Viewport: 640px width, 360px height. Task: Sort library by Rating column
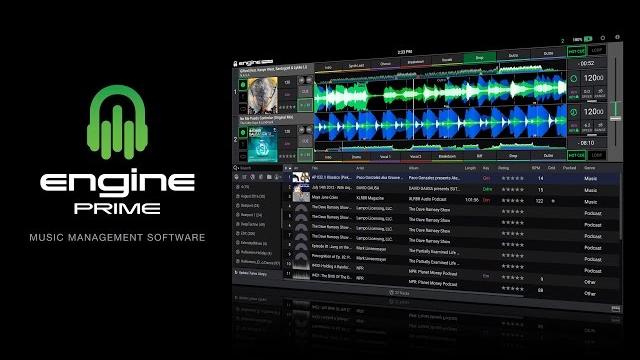pos(503,168)
